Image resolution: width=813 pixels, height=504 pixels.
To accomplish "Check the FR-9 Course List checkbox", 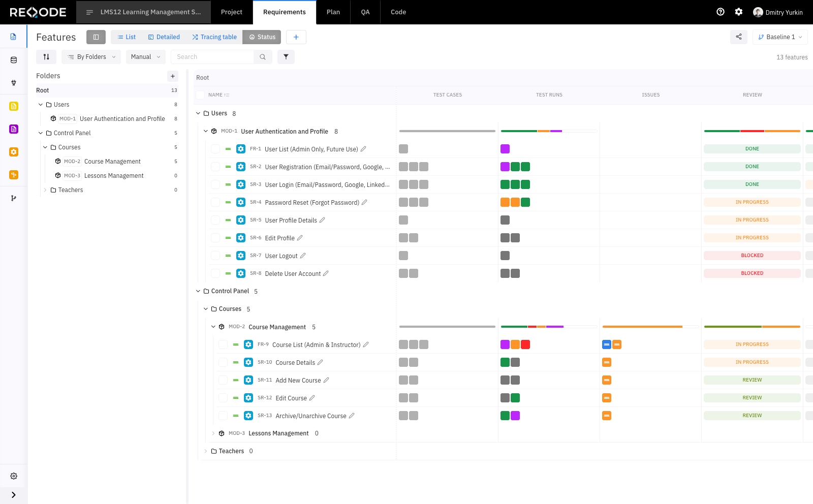I will click(223, 344).
